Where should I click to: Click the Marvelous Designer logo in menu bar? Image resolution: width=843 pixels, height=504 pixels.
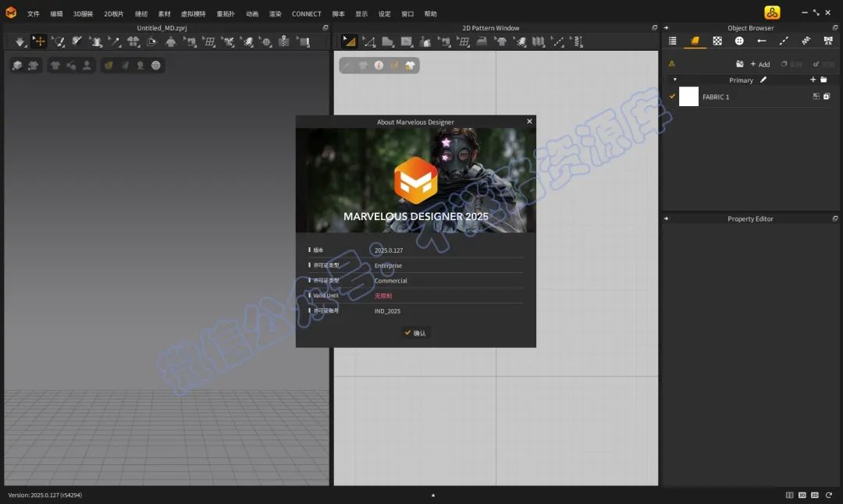[11, 12]
